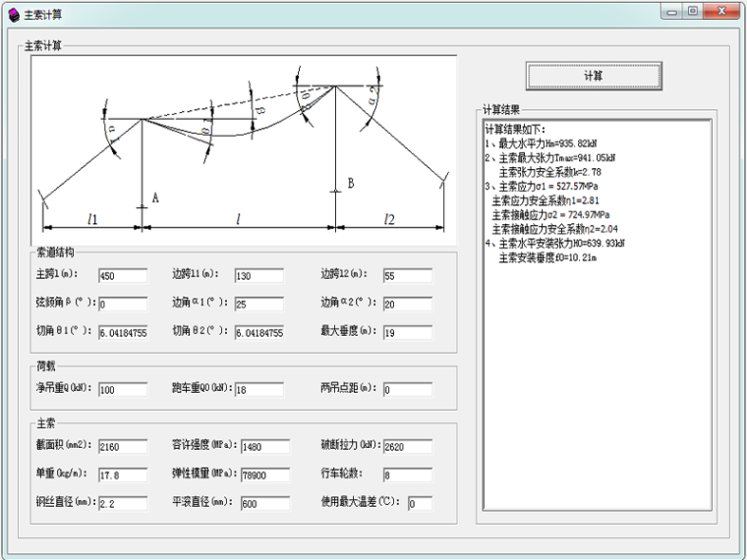Edit the 边角α1 value field

click(259, 305)
